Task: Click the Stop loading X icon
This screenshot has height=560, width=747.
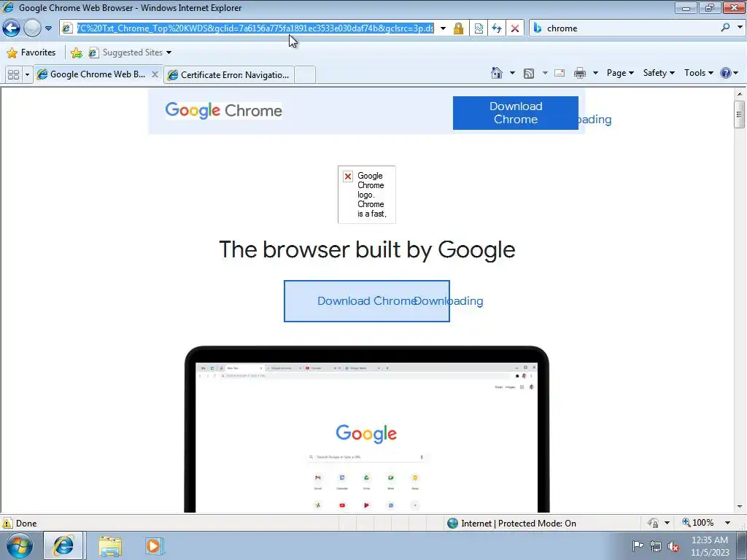Action: pyautogui.click(x=514, y=28)
